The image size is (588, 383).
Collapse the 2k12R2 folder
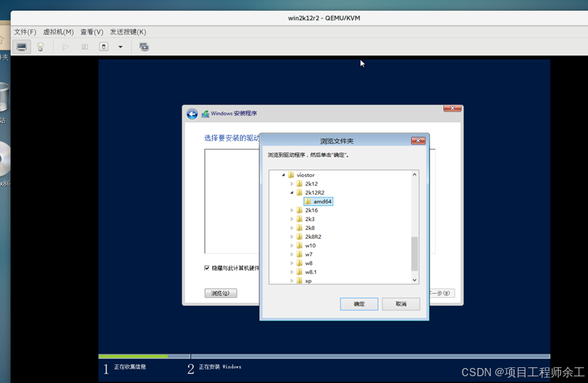(x=292, y=193)
